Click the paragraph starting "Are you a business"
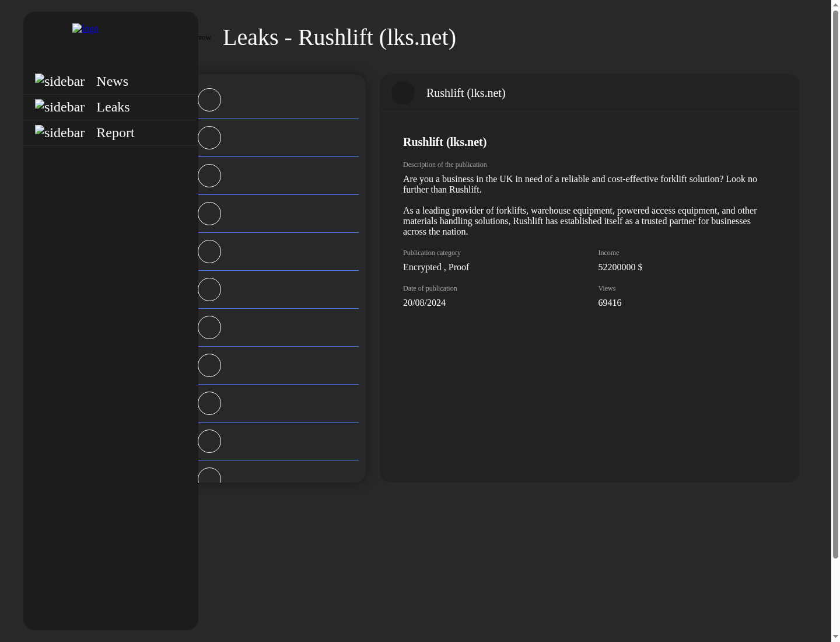This screenshot has height=642, width=840. coord(580,184)
